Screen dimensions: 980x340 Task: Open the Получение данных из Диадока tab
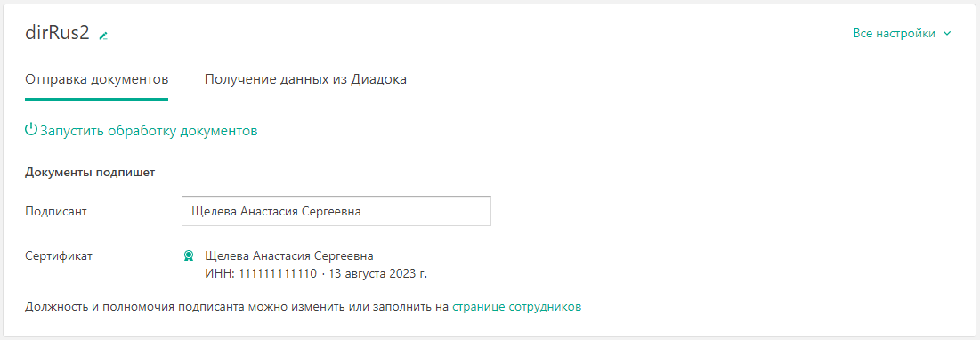[x=306, y=80]
